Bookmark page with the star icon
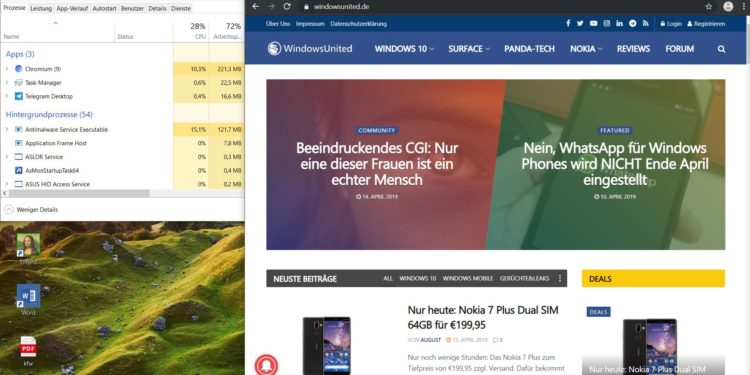Image resolution: width=750 pixels, height=375 pixels. [x=708, y=7]
